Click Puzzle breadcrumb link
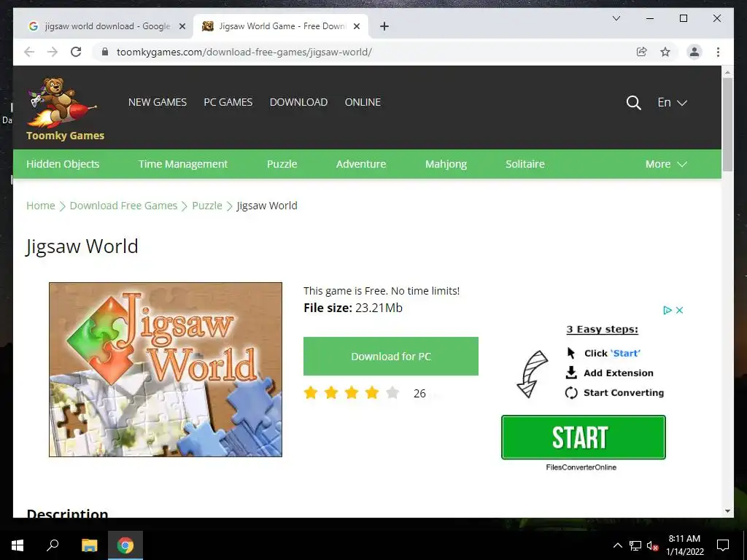This screenshot has height=560, width=747. pyautogui.click(x=206, y=205)
